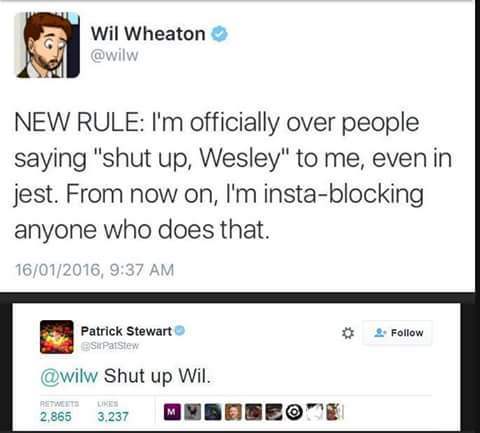Image resolution: width=480 pixels, height=433 pixels.
Task: Click the 'NEW RULE' tweet text
Action: [233, 176]
